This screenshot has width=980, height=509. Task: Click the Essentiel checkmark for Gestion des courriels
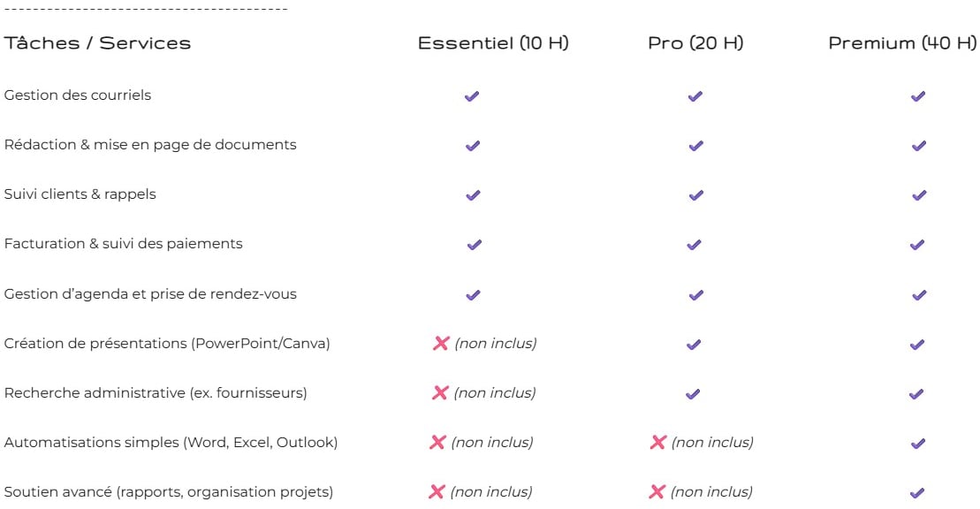(x=472, y=96)
